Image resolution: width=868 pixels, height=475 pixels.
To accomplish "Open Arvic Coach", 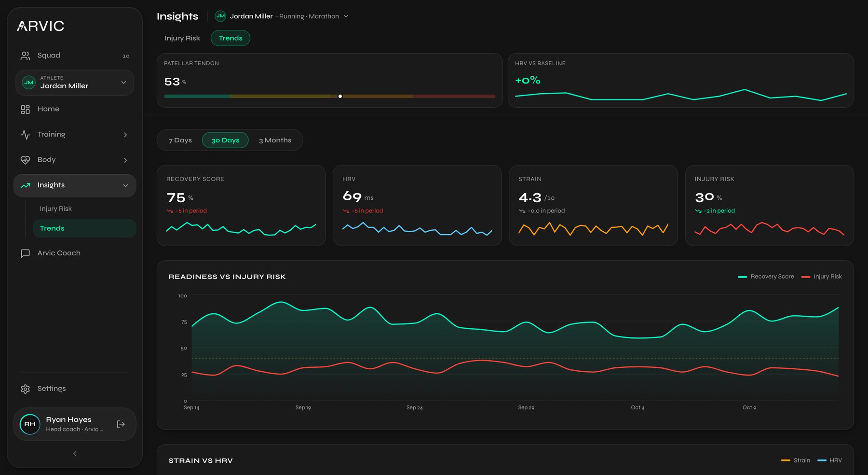I will pyautogui.click(x=75, y=253).
